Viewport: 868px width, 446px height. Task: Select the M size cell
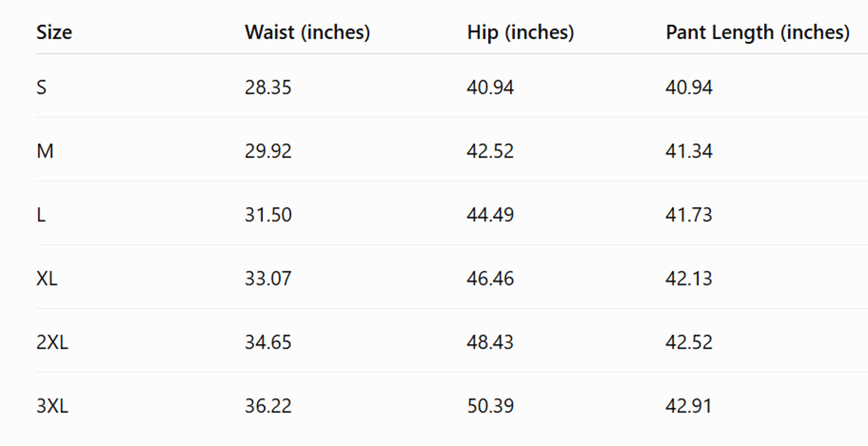(45, 151)
